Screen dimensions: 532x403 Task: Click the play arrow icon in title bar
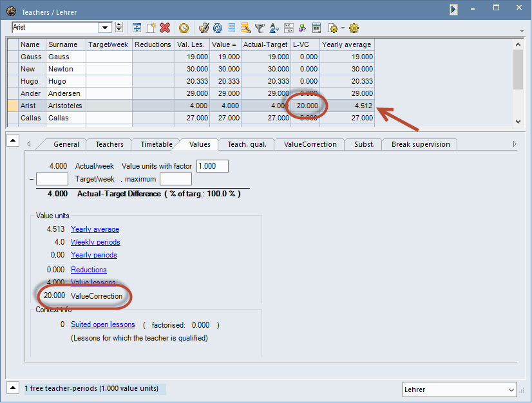pos(453,9)
